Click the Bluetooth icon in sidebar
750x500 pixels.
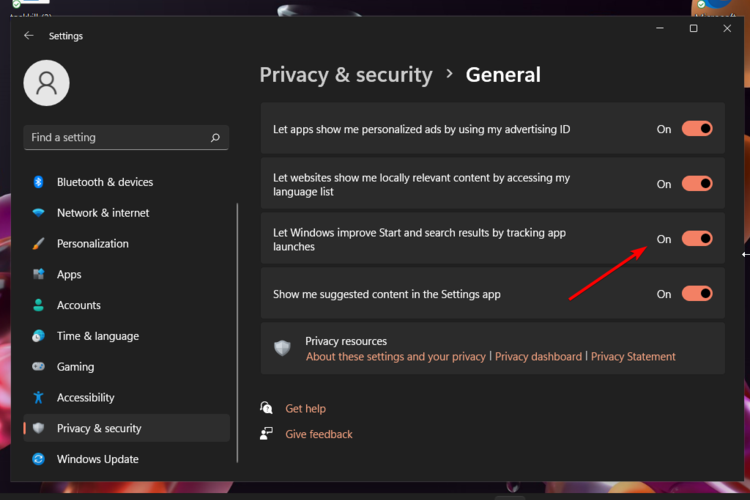38,182
